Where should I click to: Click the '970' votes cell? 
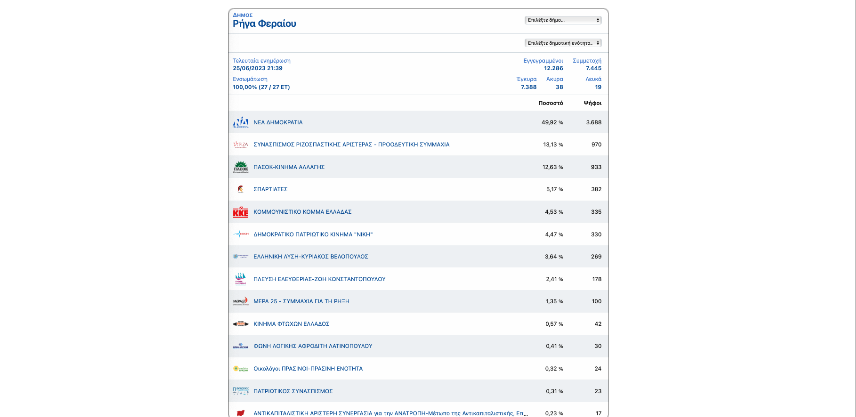tap(596, 145)
